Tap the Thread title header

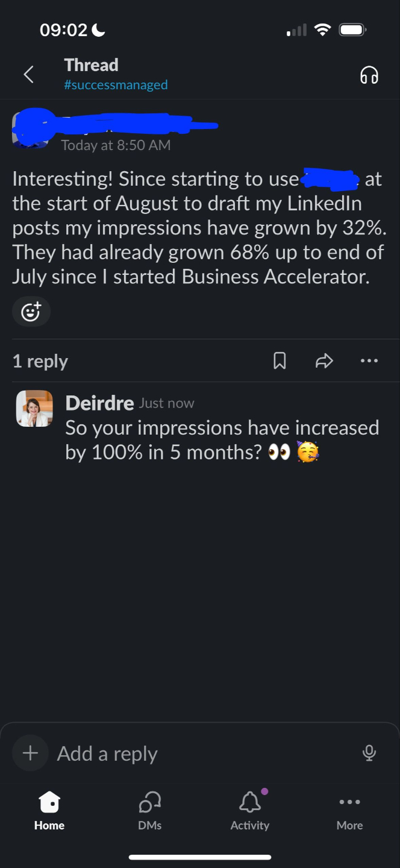click(92, 65)
